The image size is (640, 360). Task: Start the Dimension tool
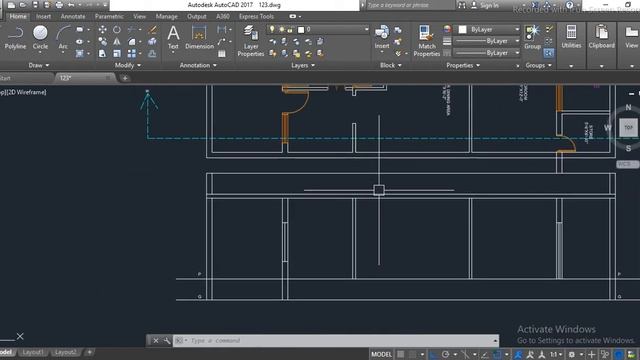pyautogui.click(x=199, y=38)
